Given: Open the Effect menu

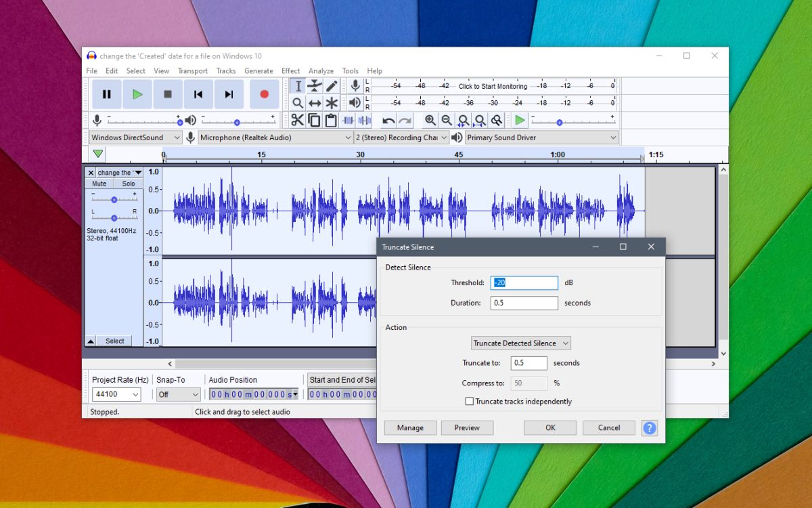Looking at the screenshot, I should pos(290,70).
